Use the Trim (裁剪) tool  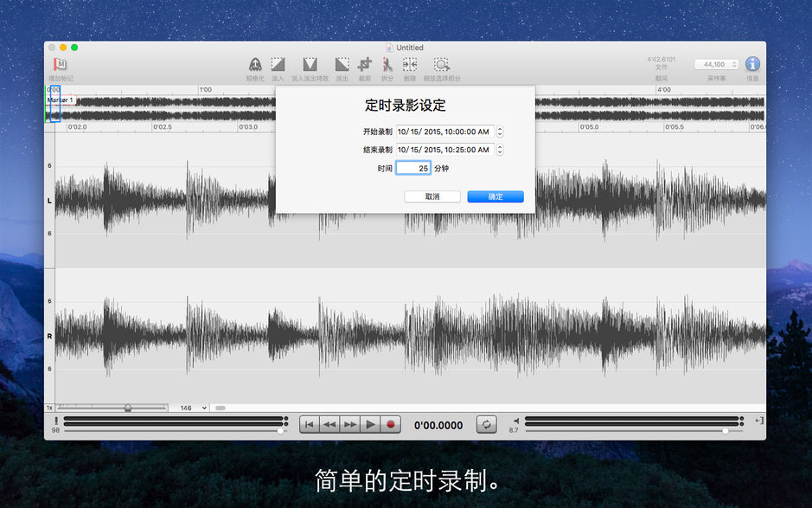click(x=364, y=65)
